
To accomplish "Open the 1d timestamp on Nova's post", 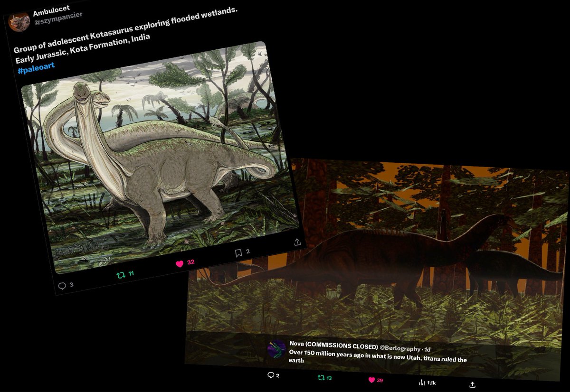I will (x=428, y=349).
